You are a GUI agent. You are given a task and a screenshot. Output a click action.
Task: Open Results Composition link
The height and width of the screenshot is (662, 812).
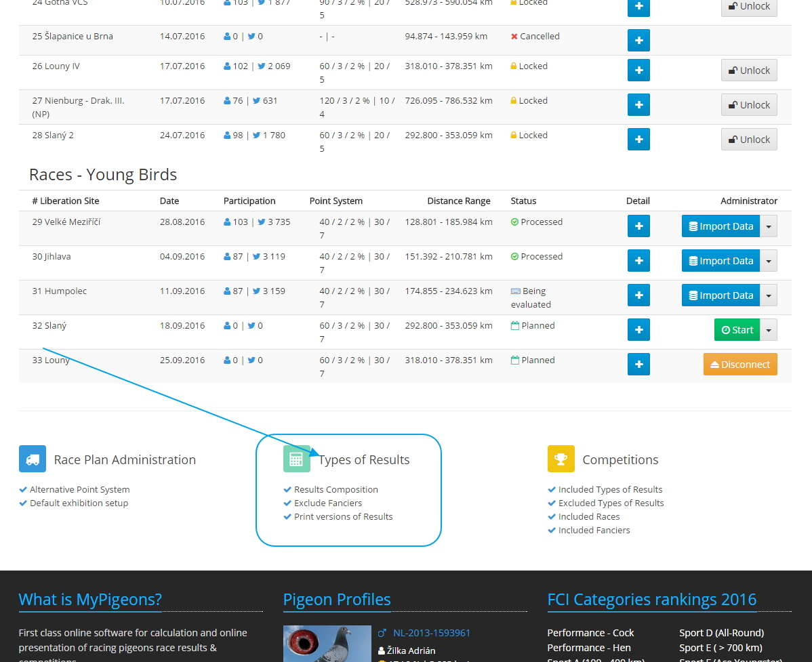click(x=336, y=489)
